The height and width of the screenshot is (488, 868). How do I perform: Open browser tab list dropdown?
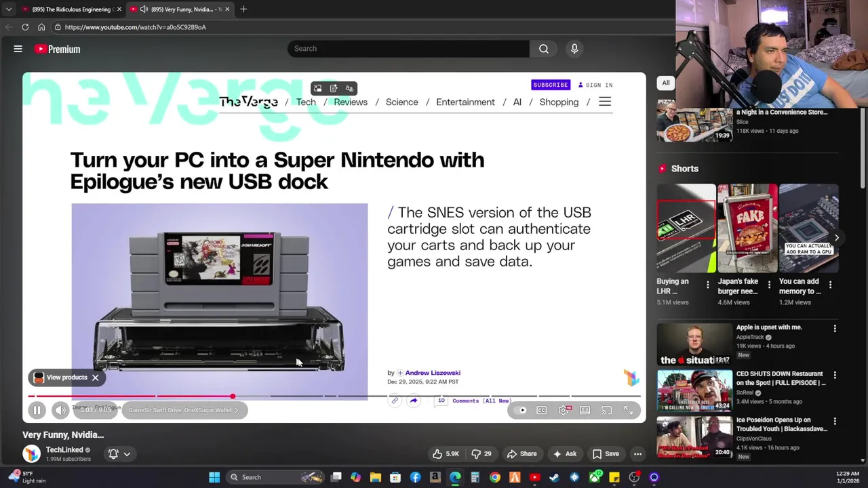point(8,9)
